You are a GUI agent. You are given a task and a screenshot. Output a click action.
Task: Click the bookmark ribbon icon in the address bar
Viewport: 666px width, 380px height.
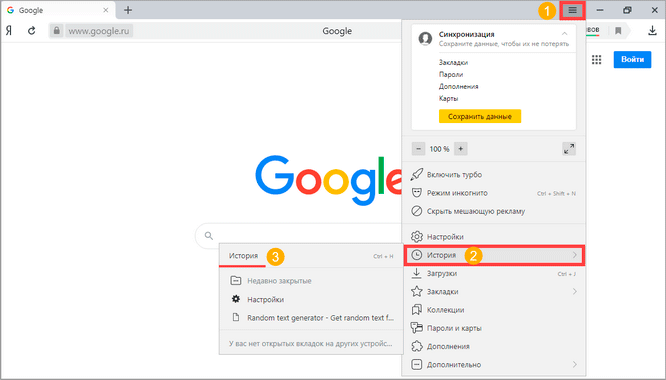[x=618, y=31]
